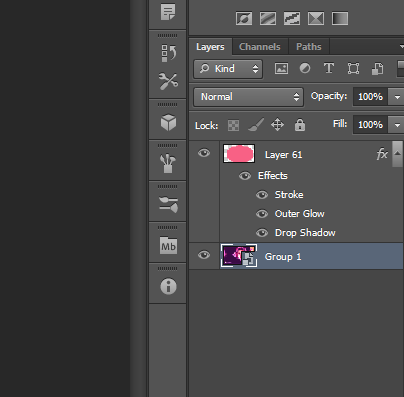Toggle visibility of all Effects
Screen dimensions: 404x397
click(x=245, y=176)
